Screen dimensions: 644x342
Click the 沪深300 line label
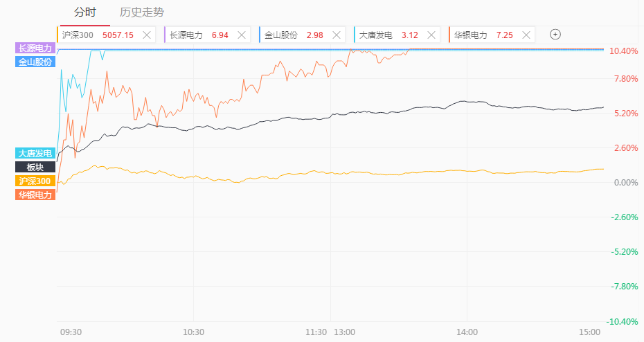coord(35,181)
